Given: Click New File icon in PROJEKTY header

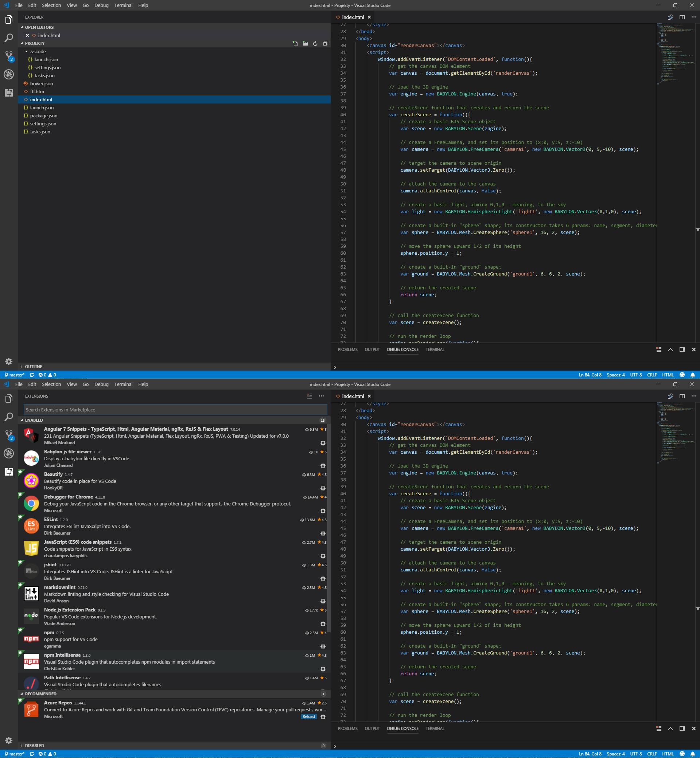Looking at the screenshot, I should click(295, 43).
